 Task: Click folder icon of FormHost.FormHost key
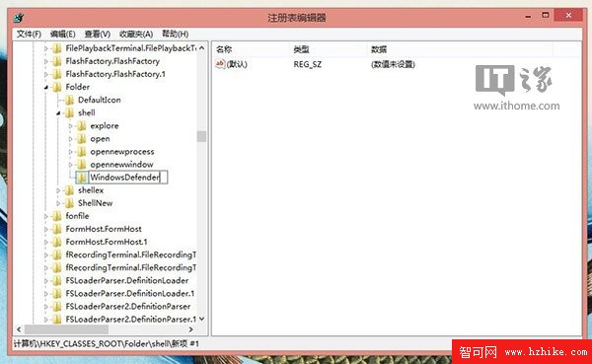[x=56, y=229]
